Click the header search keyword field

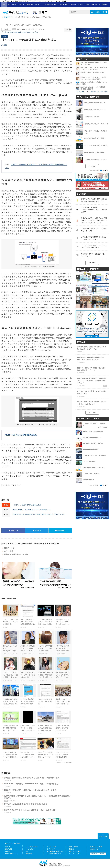click(x=80, y=12)
